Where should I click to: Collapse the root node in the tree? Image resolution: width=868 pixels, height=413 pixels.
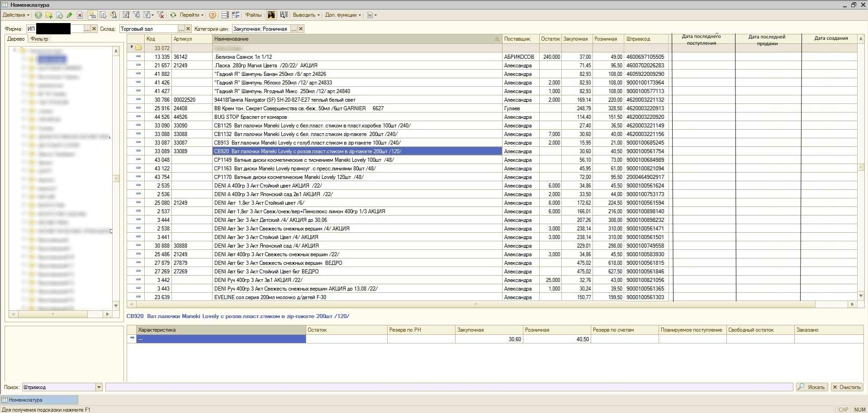click(x=15, y=50)
